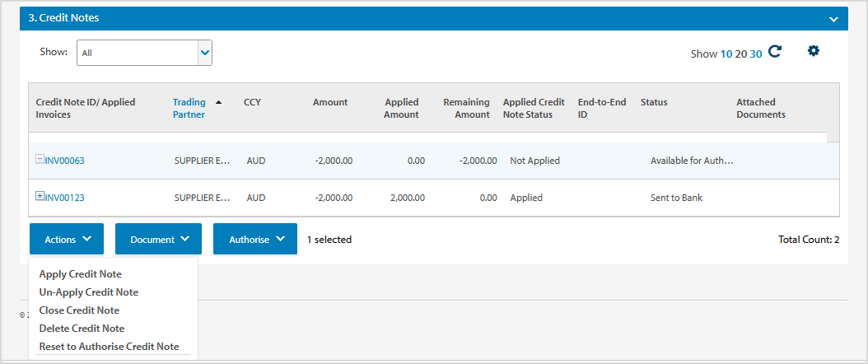
Task: Click the Attached Documents column header
Action: tap(761, 109)
